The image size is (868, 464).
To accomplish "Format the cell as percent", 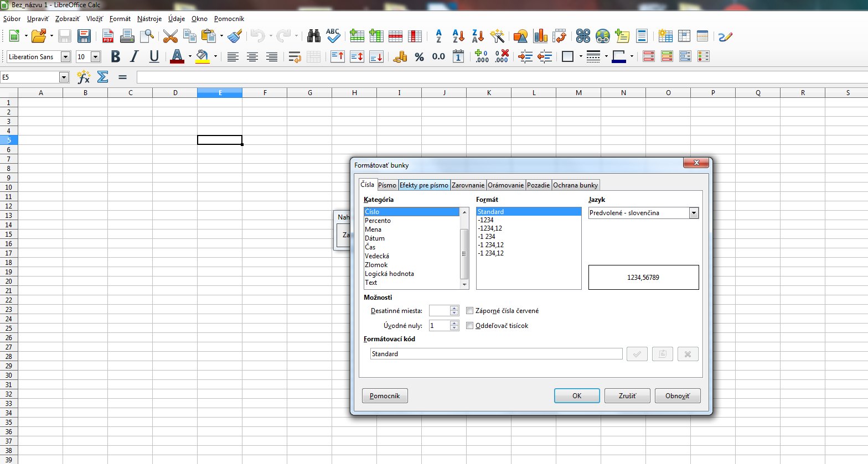I will click(420, 56).
